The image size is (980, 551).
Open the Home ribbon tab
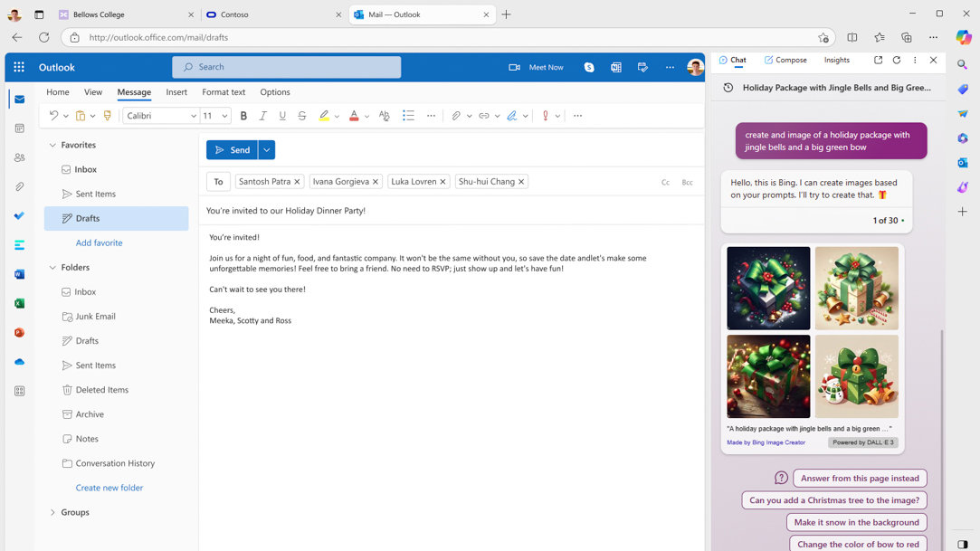click(x=58, y=92)
